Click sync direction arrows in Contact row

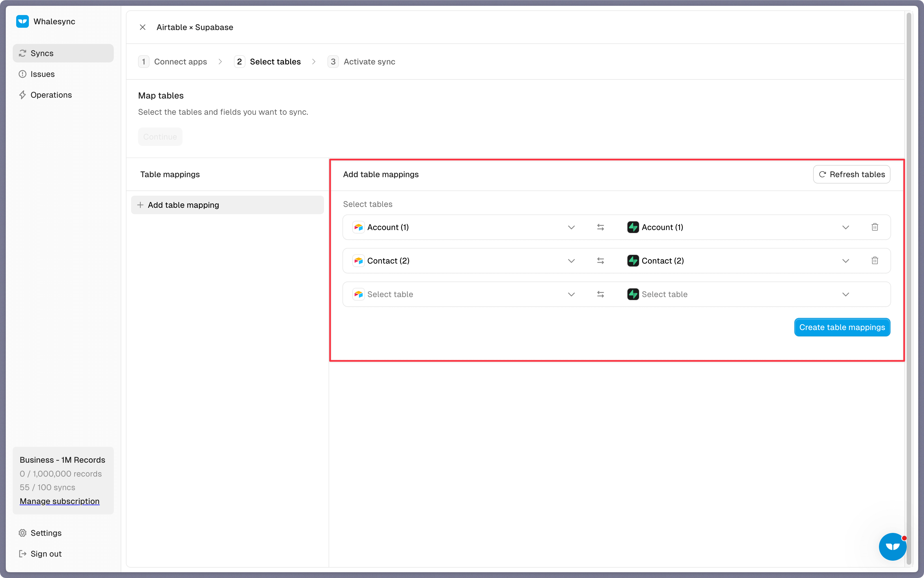[601, 261]
